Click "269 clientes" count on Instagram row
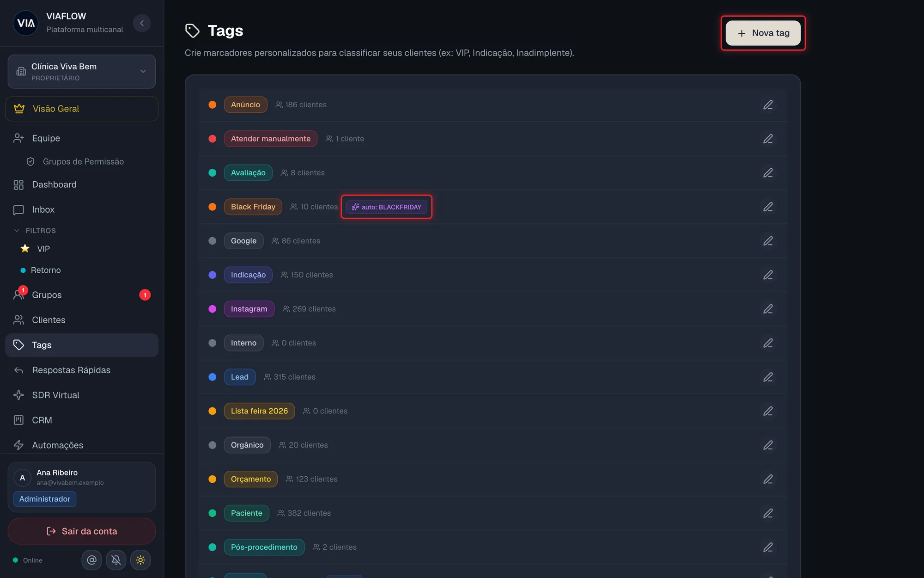 tap(314, 309)
